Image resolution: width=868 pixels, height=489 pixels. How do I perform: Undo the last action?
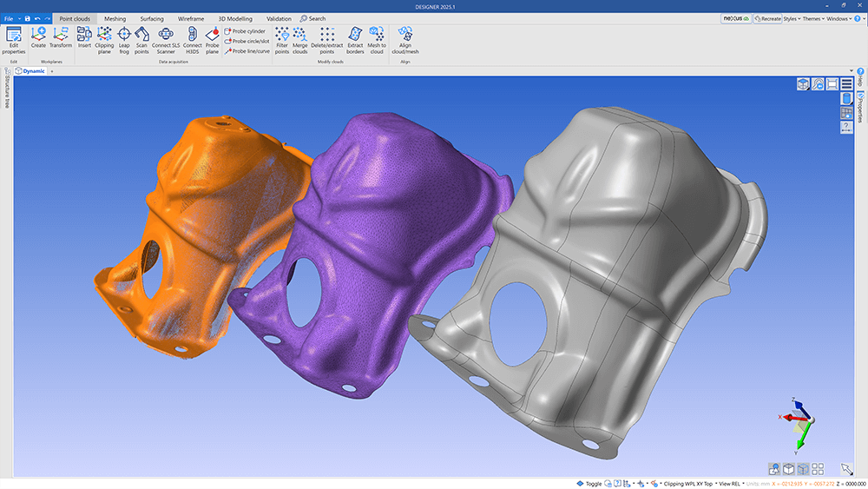[37, 19]
